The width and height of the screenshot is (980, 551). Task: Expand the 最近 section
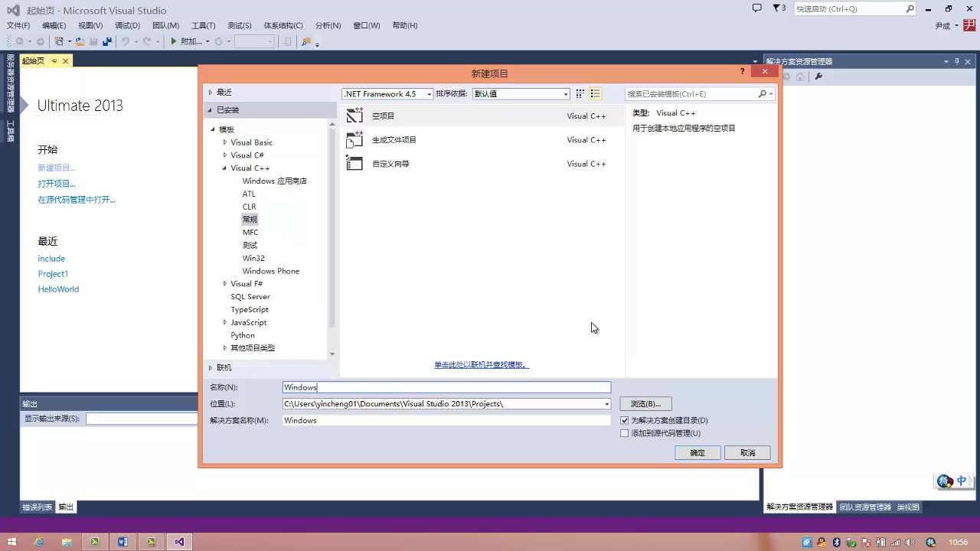tap(211, 92)
